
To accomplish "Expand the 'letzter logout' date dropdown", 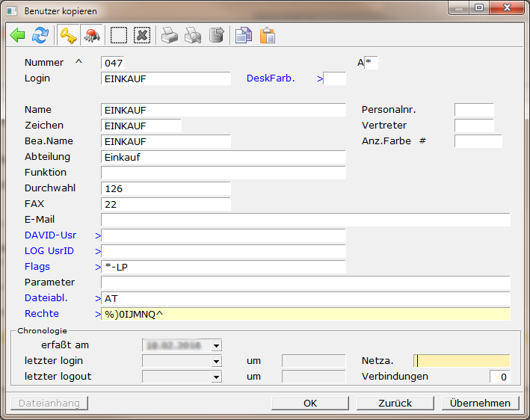I will (x=217, y=377).
